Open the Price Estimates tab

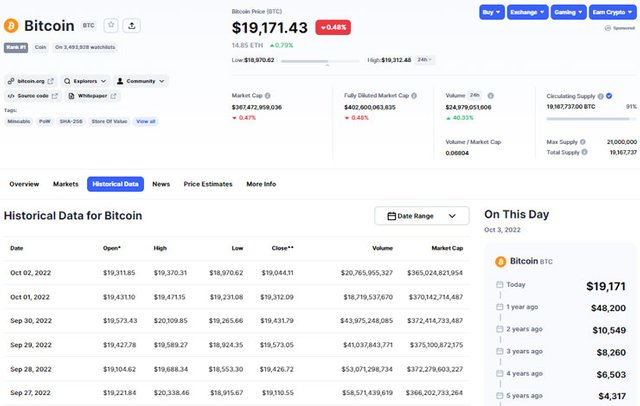coord(208,184)
